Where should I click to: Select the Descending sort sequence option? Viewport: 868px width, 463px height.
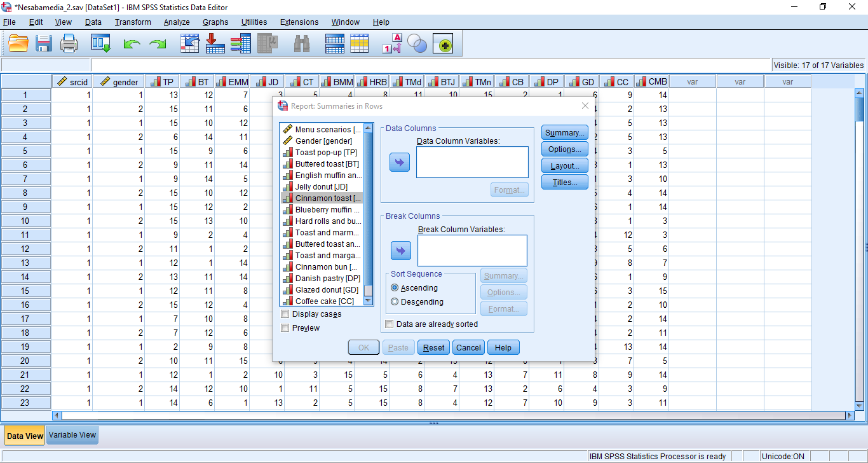click(x=395, y=302)
